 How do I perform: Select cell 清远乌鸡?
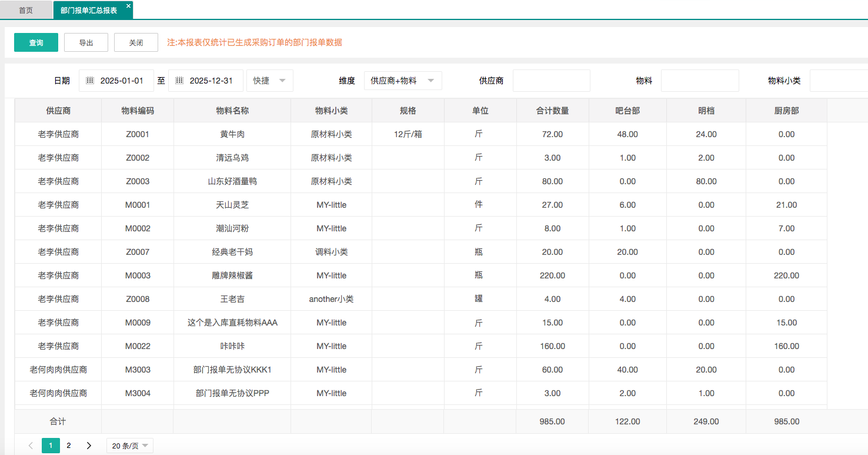point(232,158)
